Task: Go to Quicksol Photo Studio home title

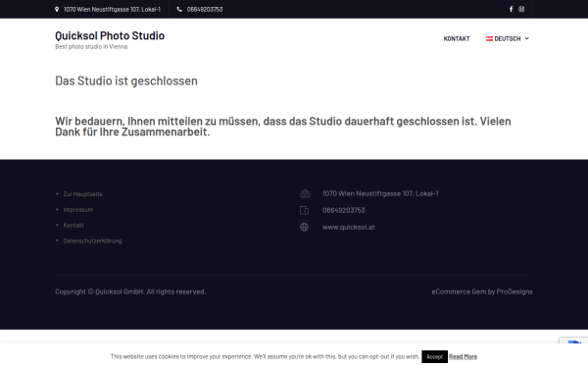Action: tap(110, 35)
